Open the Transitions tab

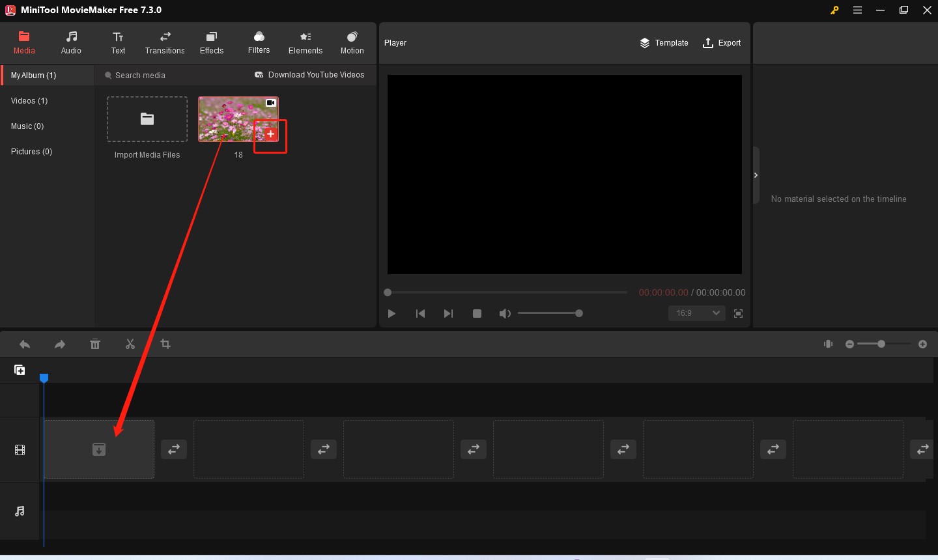tap(165, 43)
